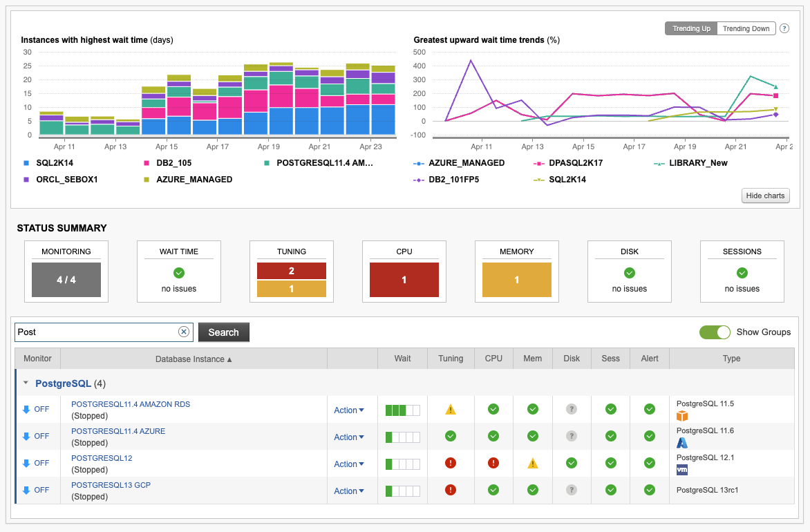
Task: Click red CPU summary block showing 1
Action: pos(404,279)
